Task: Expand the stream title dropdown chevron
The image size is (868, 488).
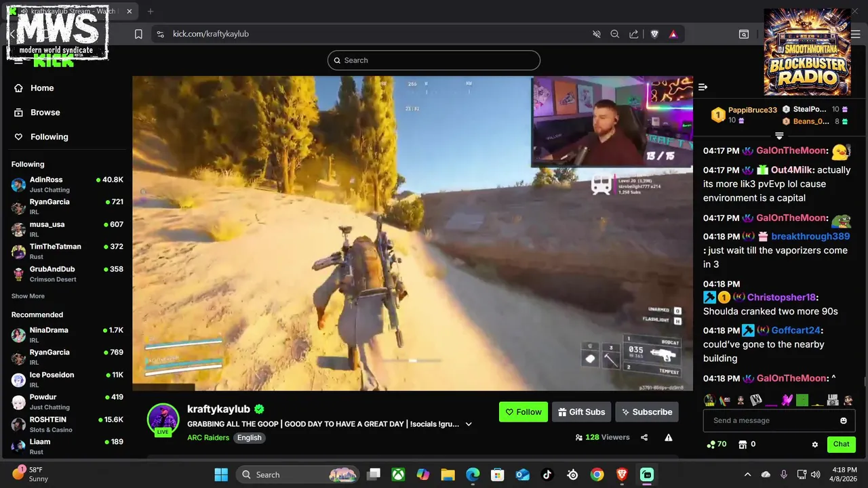Action: [469, 424]
